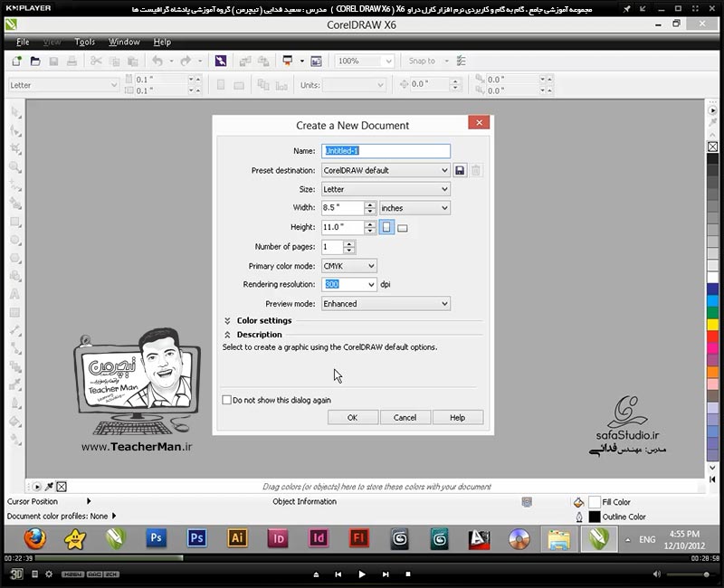Open the Tools menu
724x588 pixels.
(84, 42)
